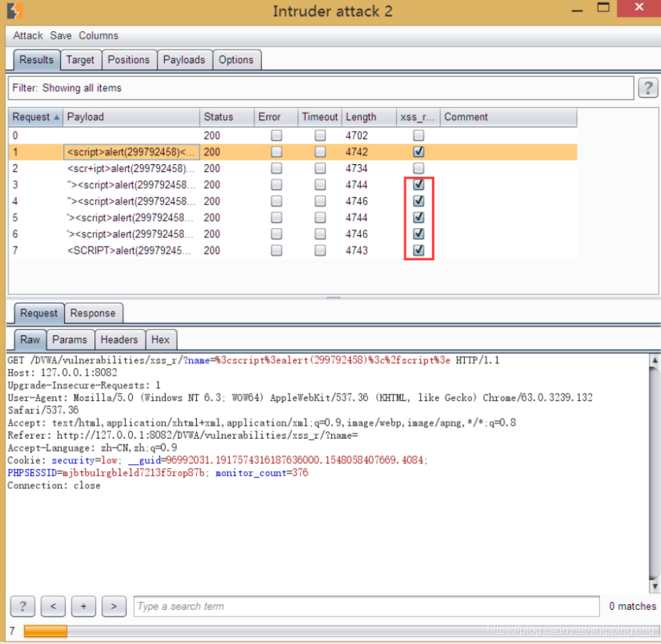Toggle Error checkbox for request 4

pos(276,201)
